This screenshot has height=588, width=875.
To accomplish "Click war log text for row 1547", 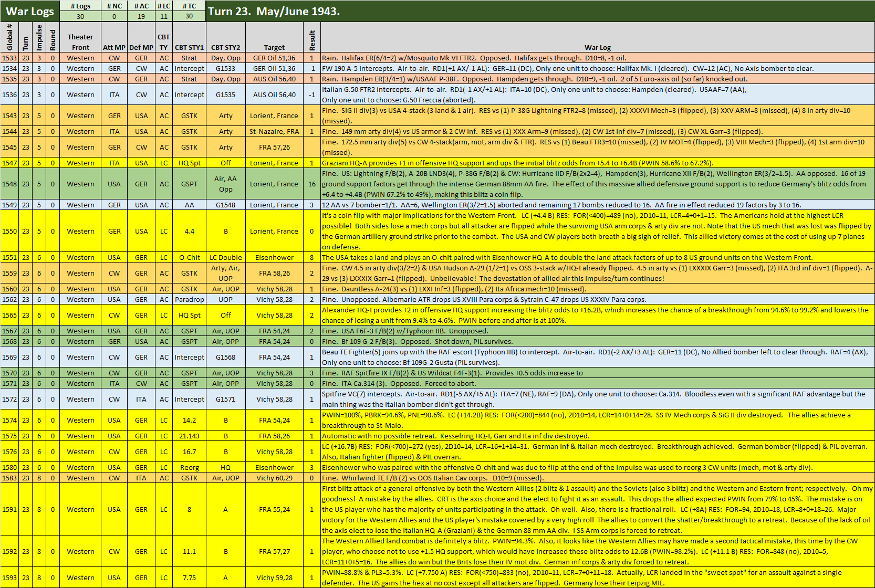I will 598,163.
